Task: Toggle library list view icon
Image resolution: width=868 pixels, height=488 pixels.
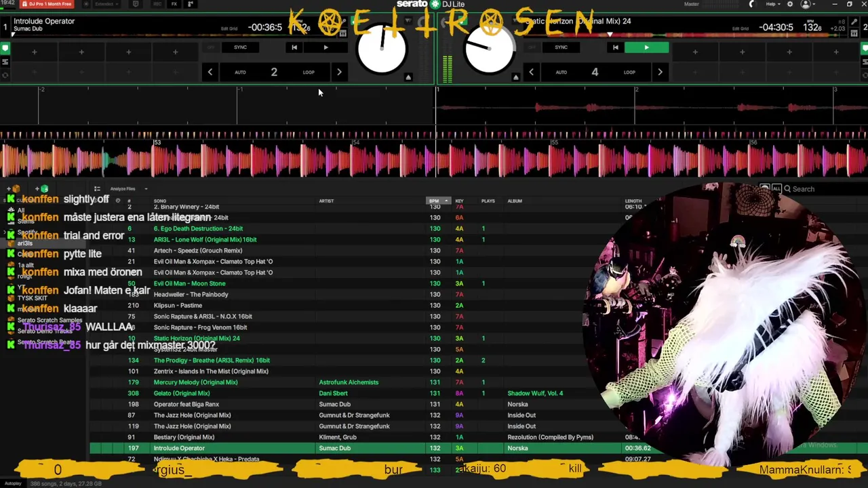Action: coord(97,189)
